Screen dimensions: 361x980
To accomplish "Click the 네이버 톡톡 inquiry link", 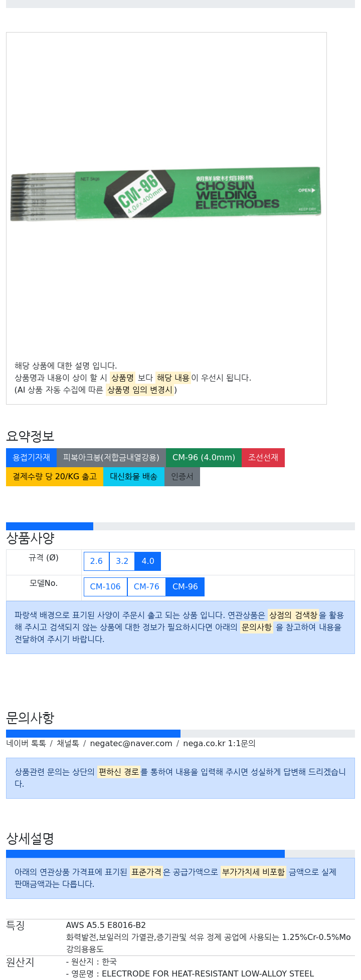I will (x=26, y=744).
